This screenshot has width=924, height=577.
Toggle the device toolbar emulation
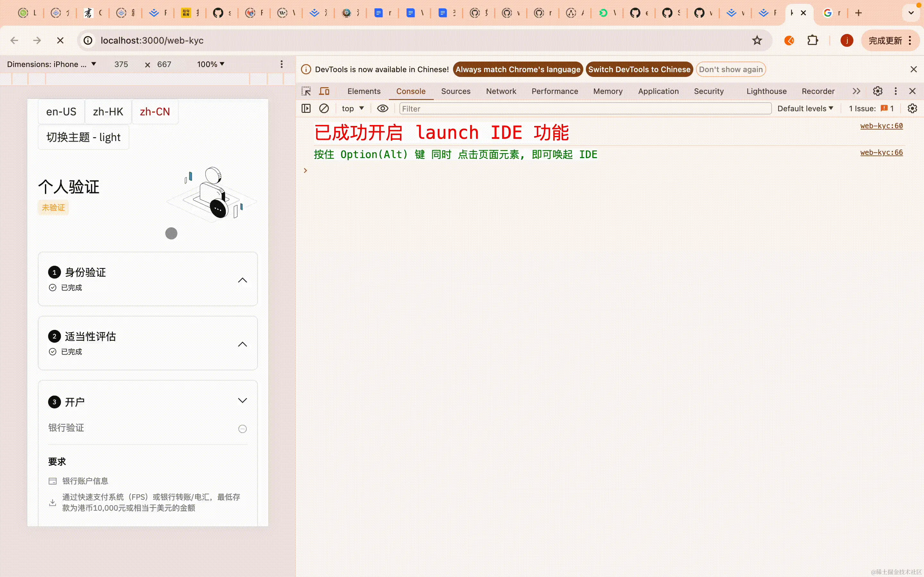coord(324,91)
